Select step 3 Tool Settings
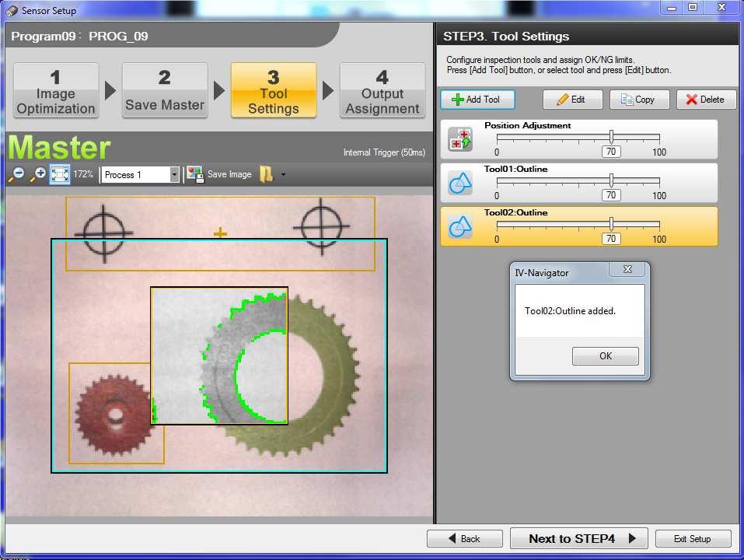Image resolution: width=744 pixels, height=560 pixels. click(274, 90)
